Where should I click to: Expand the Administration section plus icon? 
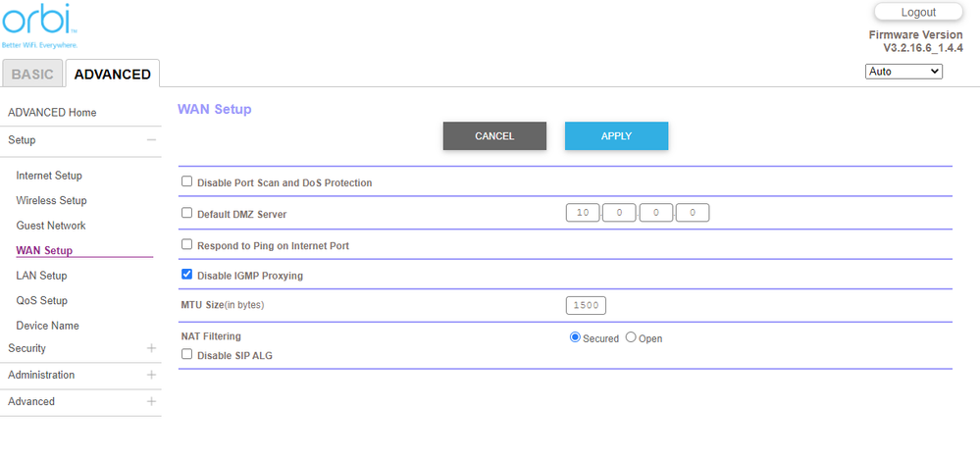(151, 375)
